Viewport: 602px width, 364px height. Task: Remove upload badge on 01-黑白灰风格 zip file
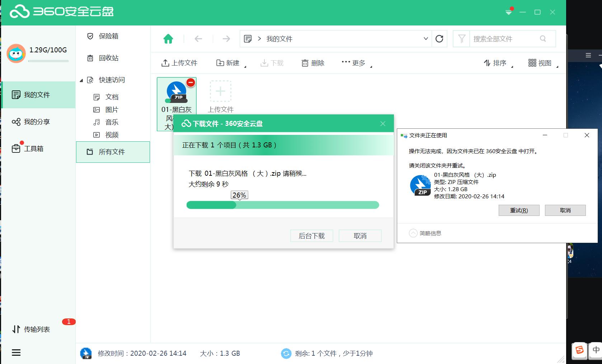pos(190,82)
